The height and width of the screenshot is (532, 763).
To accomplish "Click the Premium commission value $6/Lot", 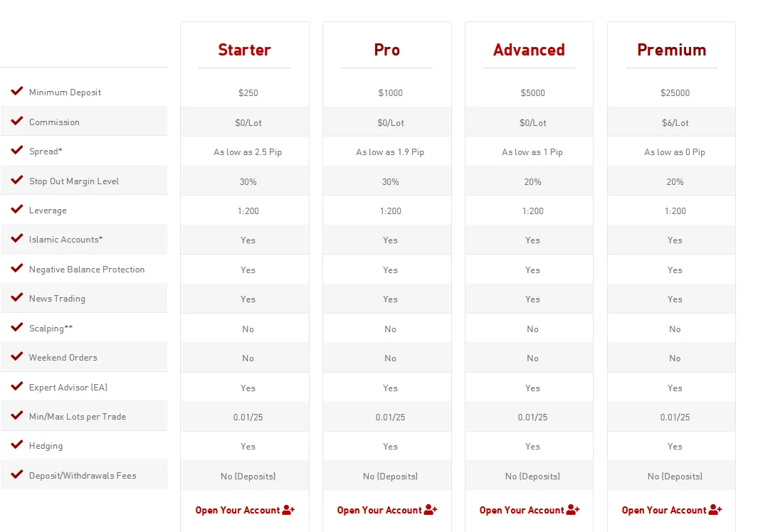I will point(675,123).
